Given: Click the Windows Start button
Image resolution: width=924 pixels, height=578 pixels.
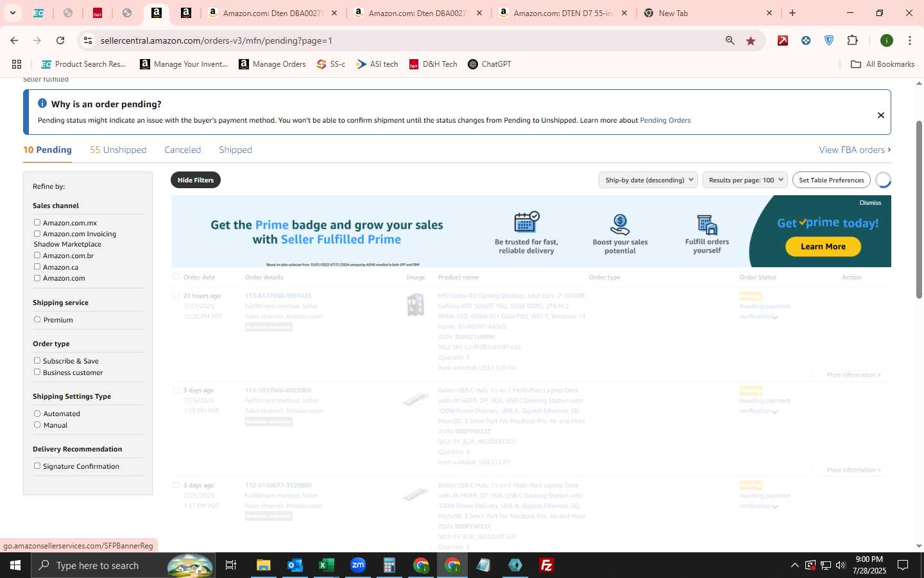Looking at the screenshot, I should pos(15,565).
